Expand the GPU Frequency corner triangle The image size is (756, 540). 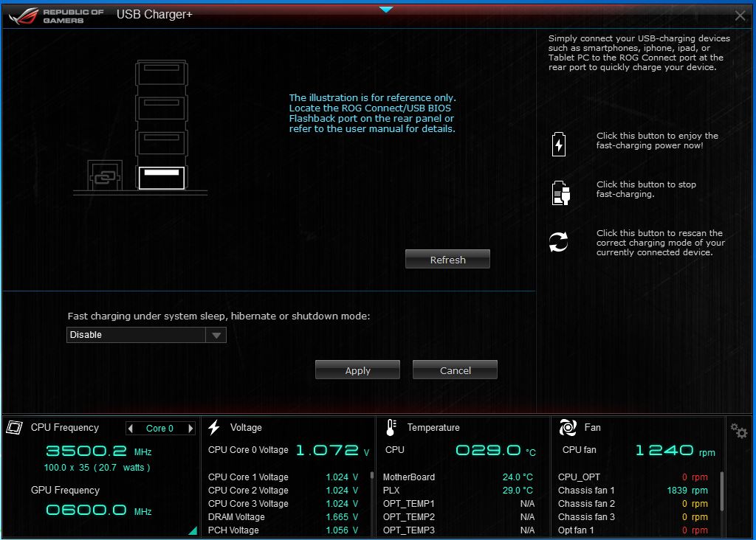193,531
